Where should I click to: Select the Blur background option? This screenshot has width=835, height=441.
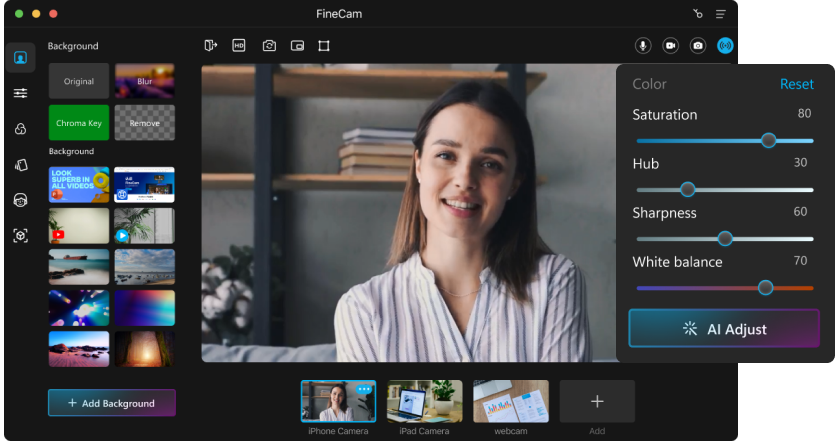coord(144,81)
